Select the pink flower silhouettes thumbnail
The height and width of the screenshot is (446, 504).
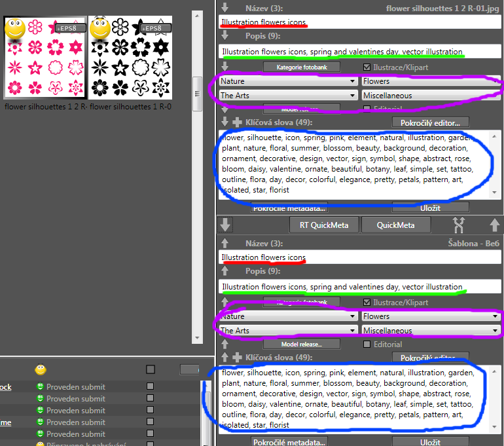pos(45,57)
